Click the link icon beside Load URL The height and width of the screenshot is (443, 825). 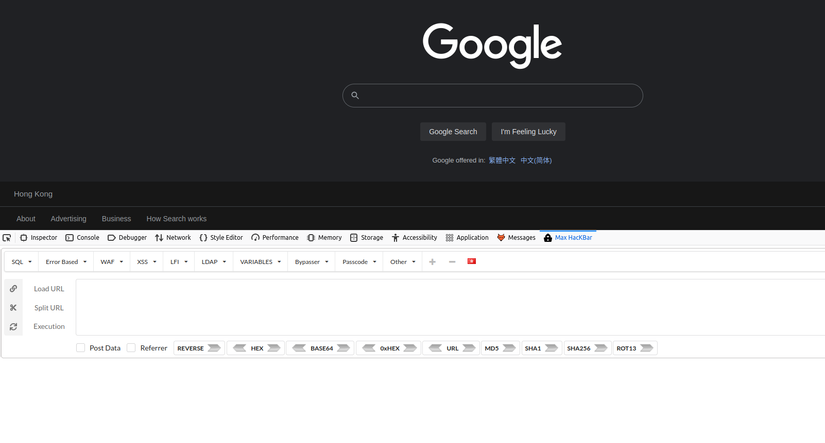pyautogui.click(x=13, y=288)
